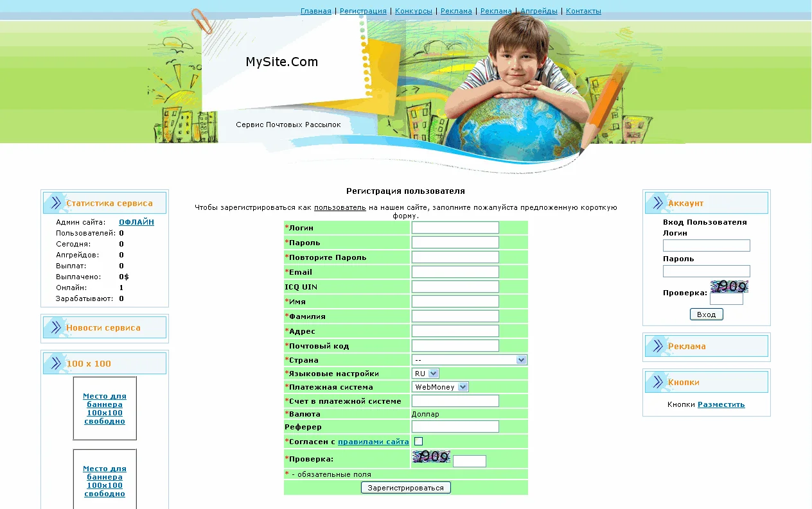Open the Языковые настройки RU dropdown
Viewport: 812px width, 509px height.
(x=425, y=374)
